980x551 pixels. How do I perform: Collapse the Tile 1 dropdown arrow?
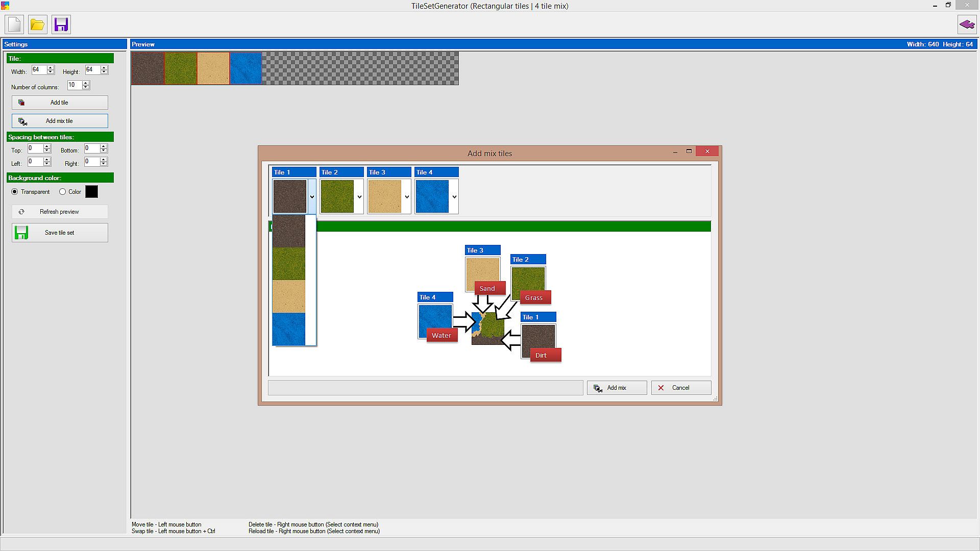[x=312, y=196]
